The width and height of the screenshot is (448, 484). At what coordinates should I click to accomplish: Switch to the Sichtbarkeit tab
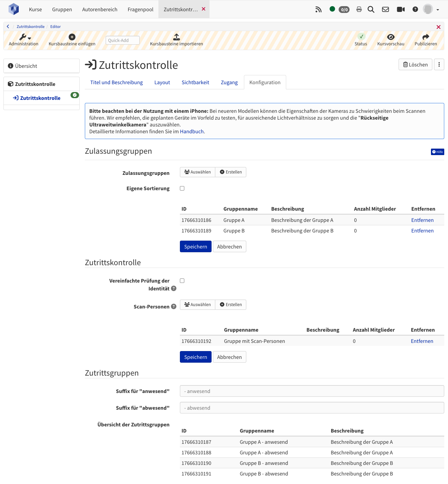click(x=195, y=82)
